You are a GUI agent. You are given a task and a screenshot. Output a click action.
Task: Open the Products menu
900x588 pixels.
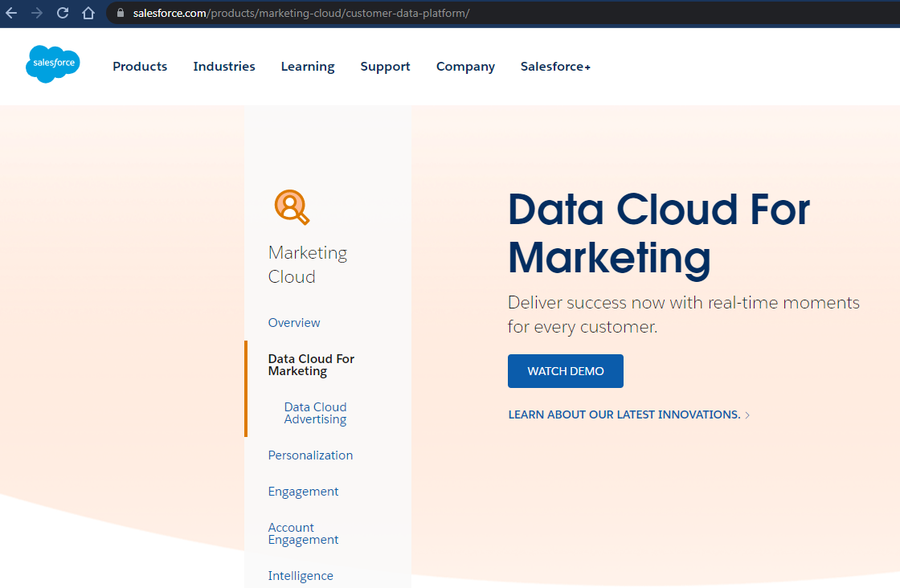(x=140, y=67)
